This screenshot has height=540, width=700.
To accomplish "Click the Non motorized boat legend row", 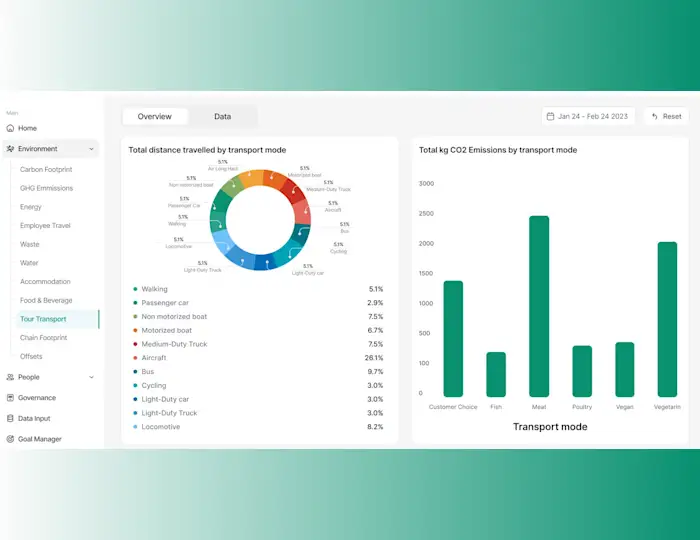I will tap(258, 317).
